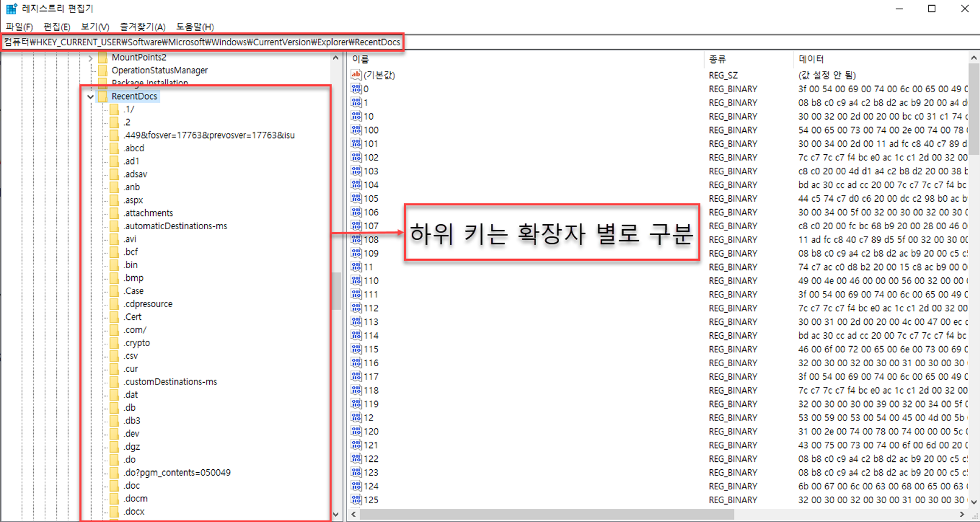
Task: Open the 즐겨찾기(A) favorites menu
Action: pyautogui.click(x=142, y=27)
